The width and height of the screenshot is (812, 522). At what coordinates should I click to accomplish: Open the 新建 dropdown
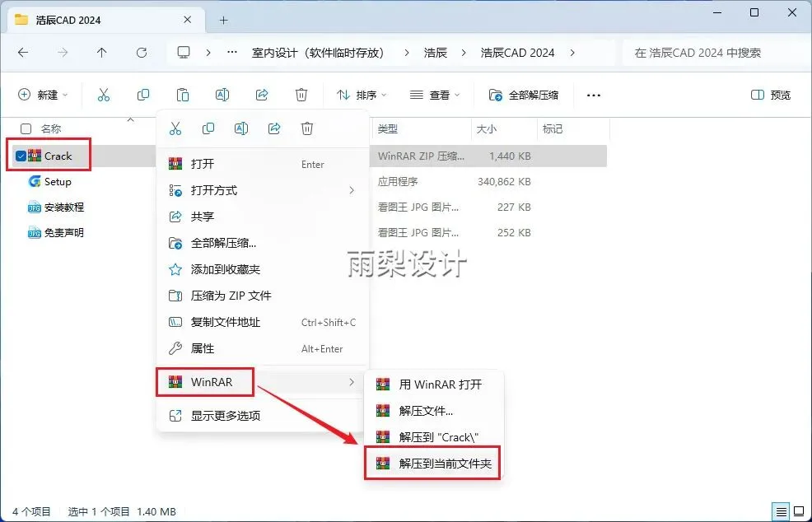tap(44, 95)
